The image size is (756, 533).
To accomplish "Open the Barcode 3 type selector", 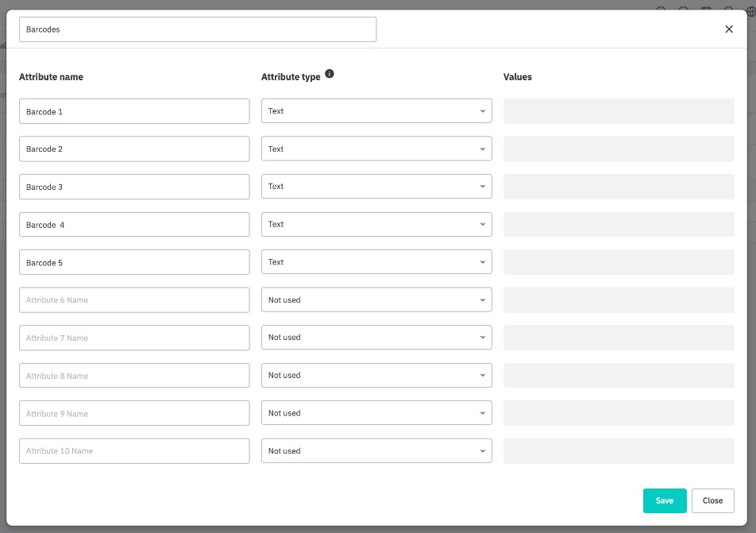I will [376, 187].
